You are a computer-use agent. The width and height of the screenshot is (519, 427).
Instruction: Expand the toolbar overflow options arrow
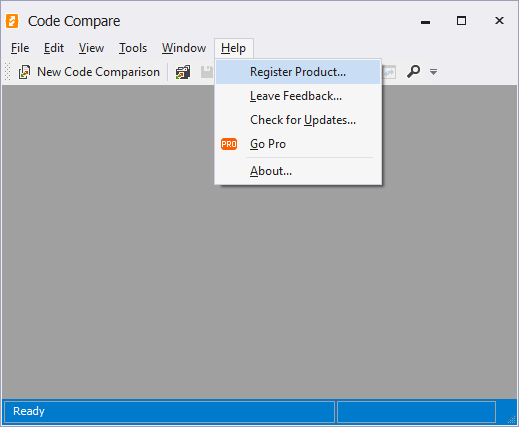pyautogui.click(x=433, y=72)
